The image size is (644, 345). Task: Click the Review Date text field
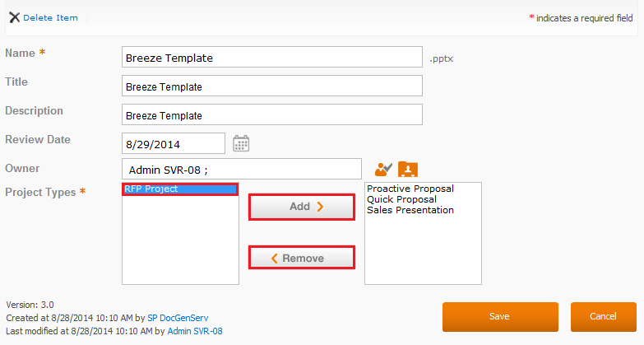(x=174, y=143)
